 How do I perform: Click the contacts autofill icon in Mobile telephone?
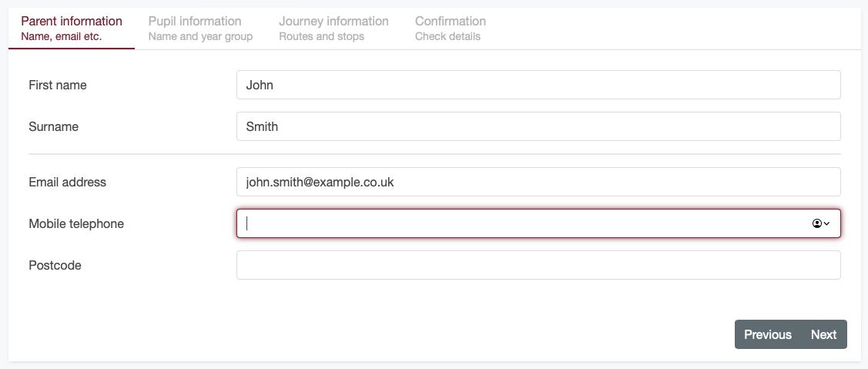coord(816,223)
